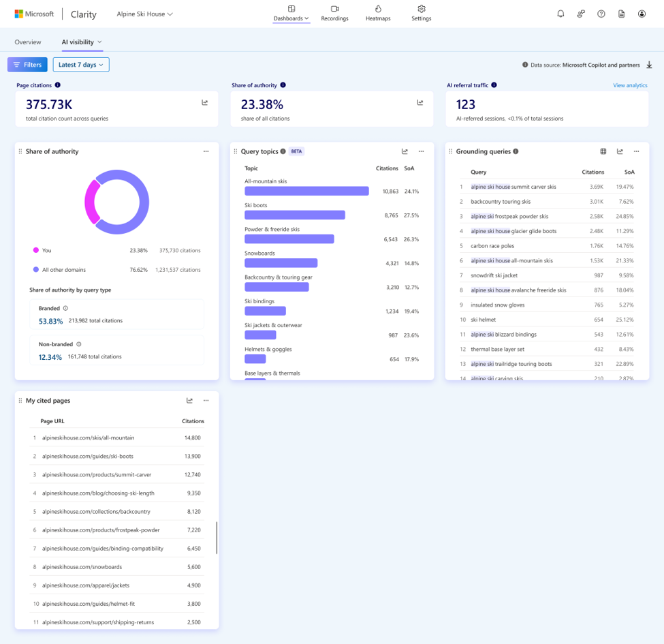Grab drag handle of Share of authority widget
This screenshot has height=644, width=664.
click(x=20, y=151)
